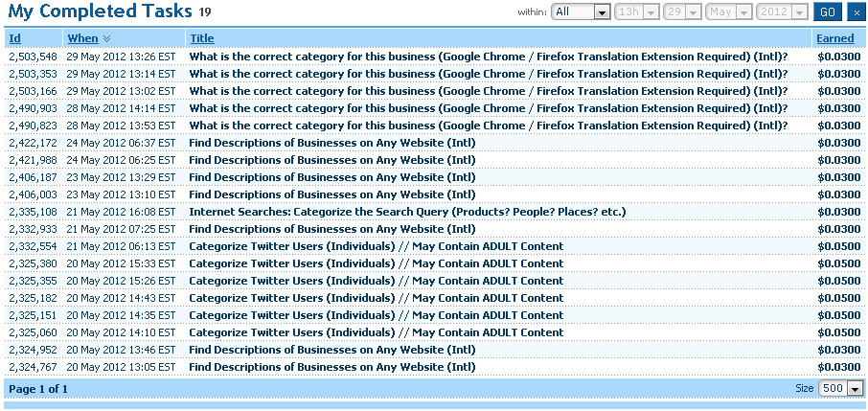The width and height of the screenshot is (868, 411).
Task: Select task Id 2,422,172
Action: point(33,143)
